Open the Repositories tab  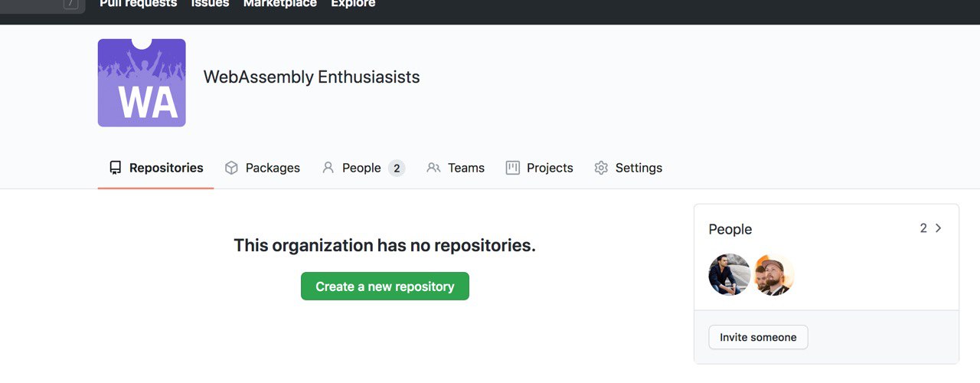click(156, 168)
